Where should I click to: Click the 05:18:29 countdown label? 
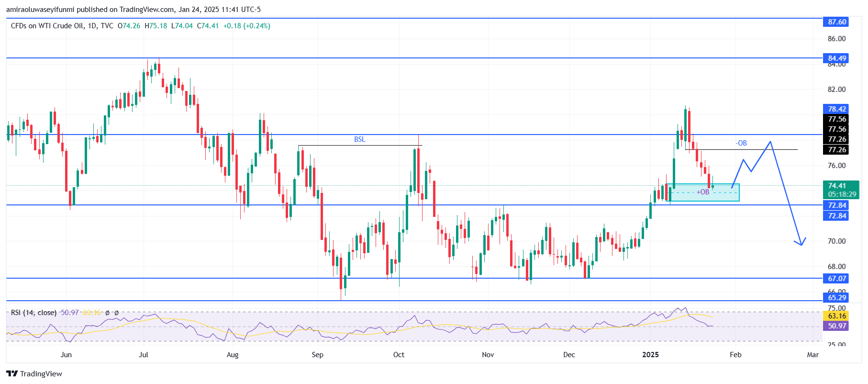[842, 194]
